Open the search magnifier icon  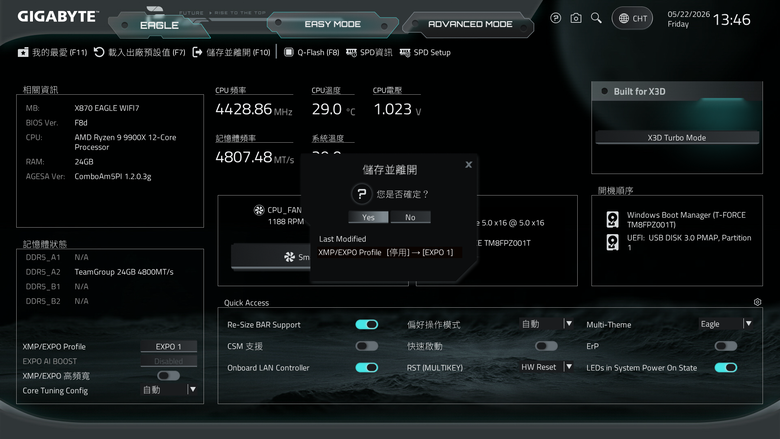pos(596,18)
